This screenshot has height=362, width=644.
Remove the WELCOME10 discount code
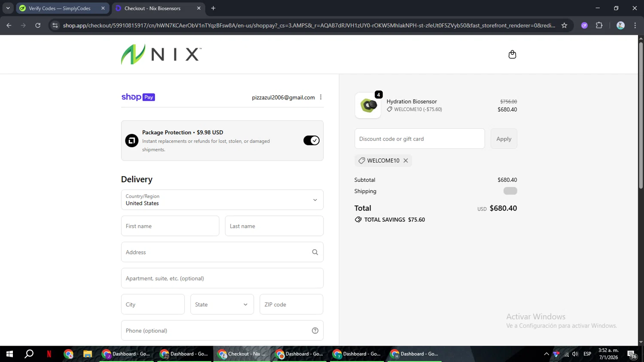point(406,160)
